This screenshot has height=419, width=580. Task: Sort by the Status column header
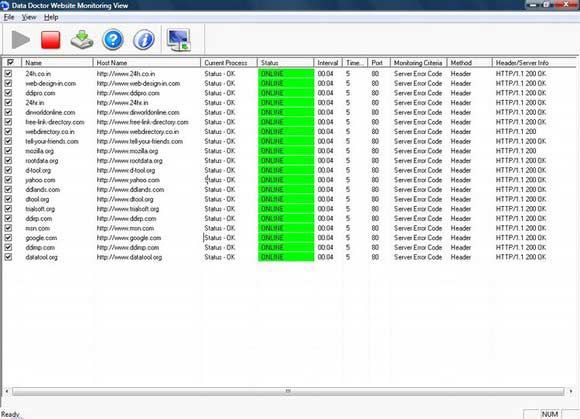click(x=285, y=62)
